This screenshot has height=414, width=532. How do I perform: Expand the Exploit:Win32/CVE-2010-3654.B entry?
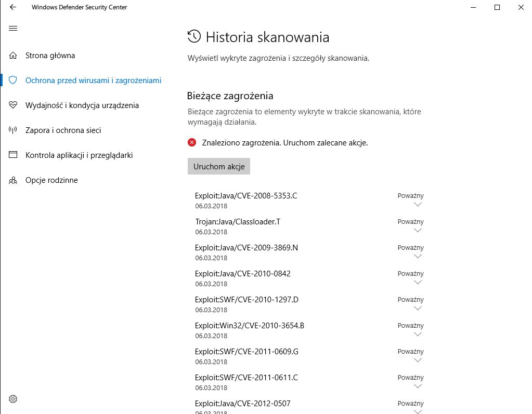click(x=417, y=334)
